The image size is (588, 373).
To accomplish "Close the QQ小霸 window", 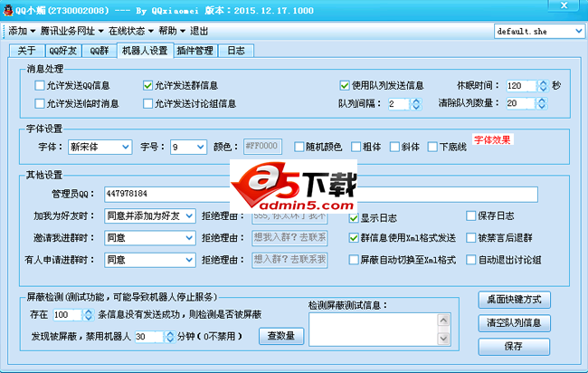I will click(564, 5).
